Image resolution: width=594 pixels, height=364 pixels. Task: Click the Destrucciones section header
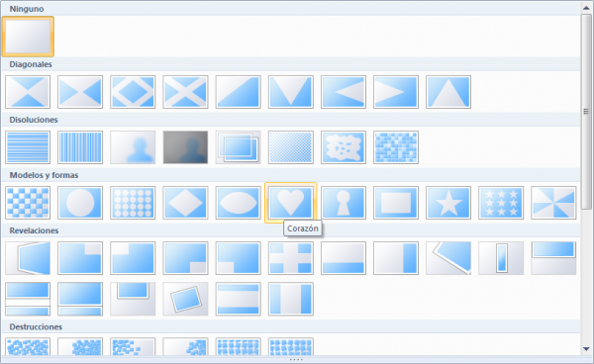pos(291,327)
